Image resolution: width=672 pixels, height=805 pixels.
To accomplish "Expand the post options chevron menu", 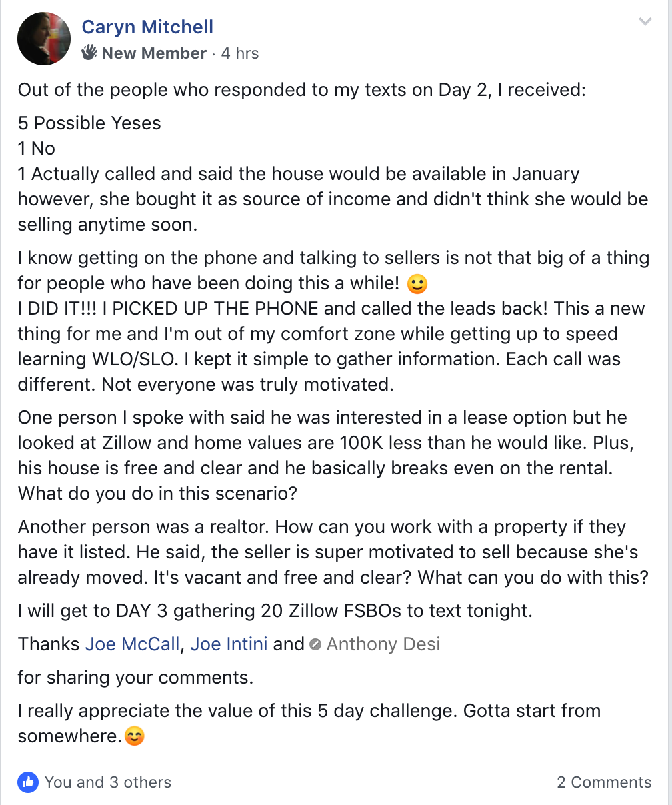I will [645, 22].
